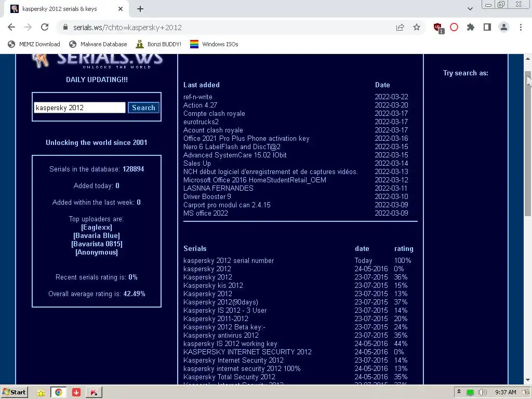The image size is (532, 399).
Task: Click the kaspersky 2012 search field
Action: pos(79,108)
